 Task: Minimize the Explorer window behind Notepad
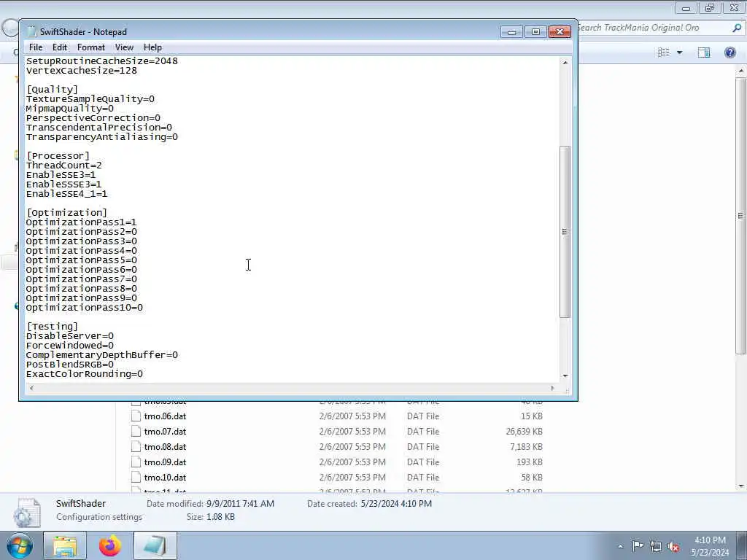[686, 8]
